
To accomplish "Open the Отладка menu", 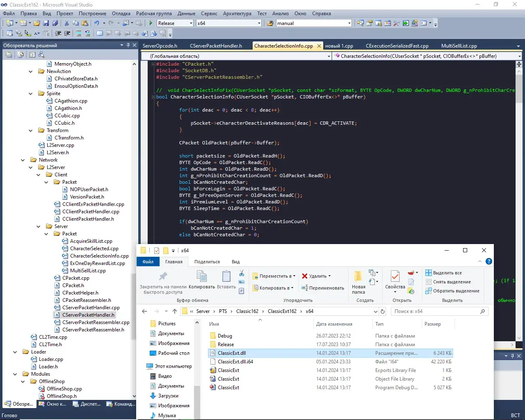I will point(121,14).
